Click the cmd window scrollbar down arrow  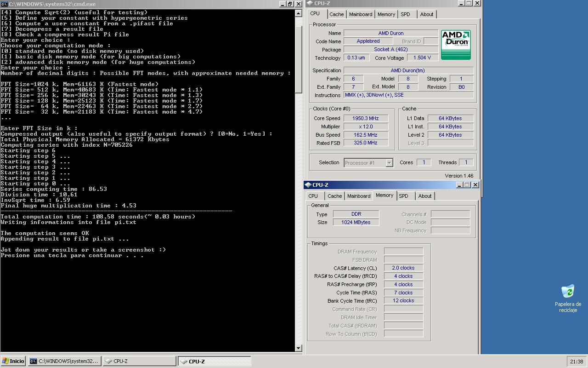pos(298,348)
